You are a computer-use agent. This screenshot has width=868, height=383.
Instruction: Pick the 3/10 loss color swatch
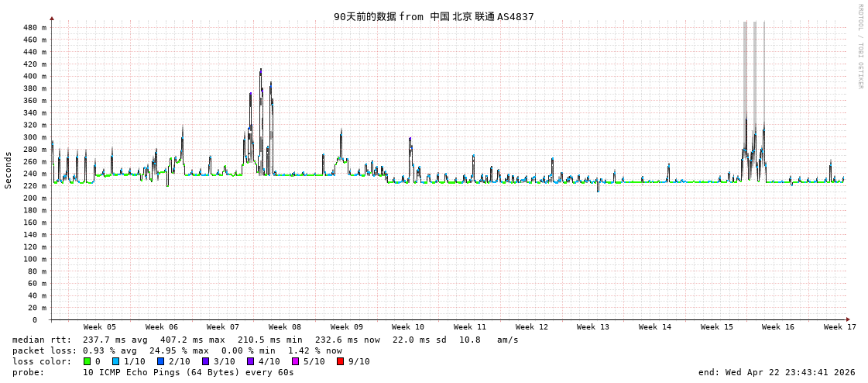(205, 361)
